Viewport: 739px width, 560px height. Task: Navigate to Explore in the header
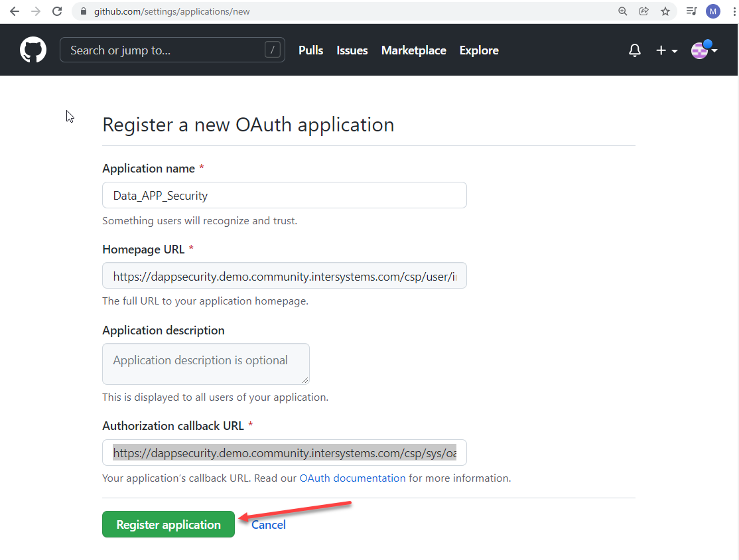(x=478, y=50)
